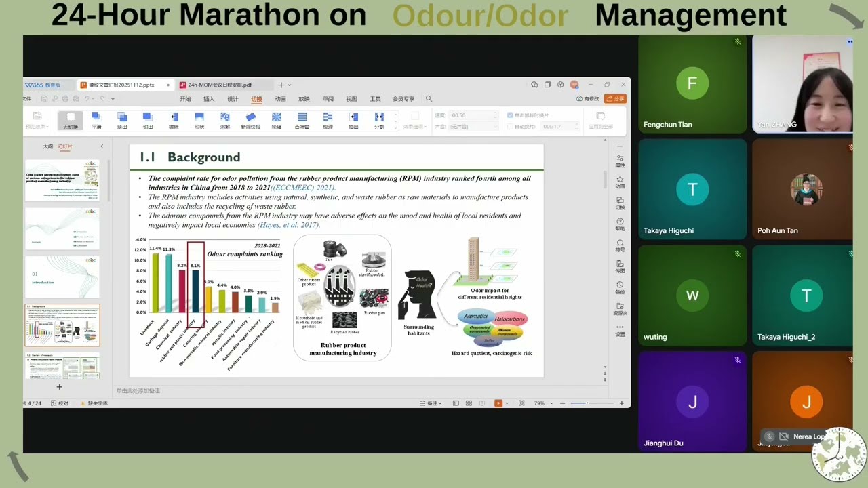This screenshot has width=868, height=488.
Task: Open the 帮助 help side panel
Action: [620, 224]
